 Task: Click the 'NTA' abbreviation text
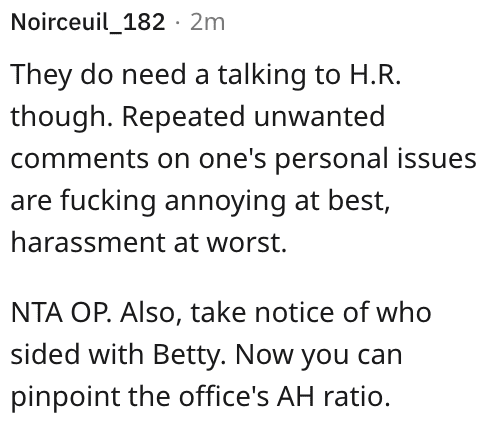(37, 312)
